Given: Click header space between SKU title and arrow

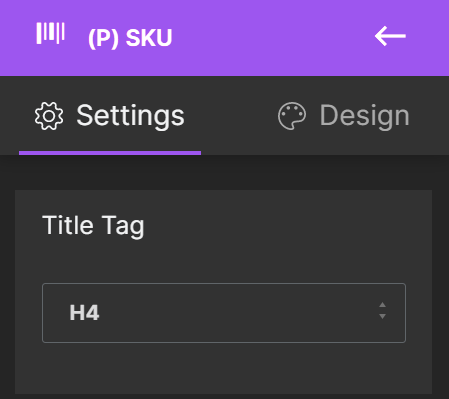Looking at the screenshot, I should 273,37.
